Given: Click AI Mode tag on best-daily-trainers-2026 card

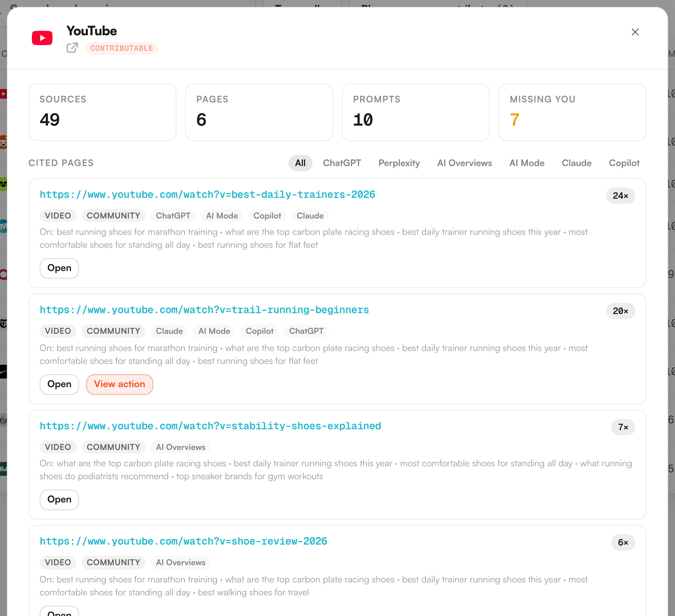Looking at the screenshot, I should [x=222, y=215].
